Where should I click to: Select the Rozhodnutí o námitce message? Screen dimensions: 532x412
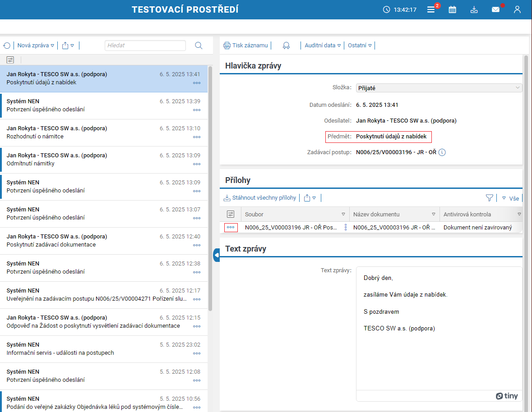click(103, 133)
